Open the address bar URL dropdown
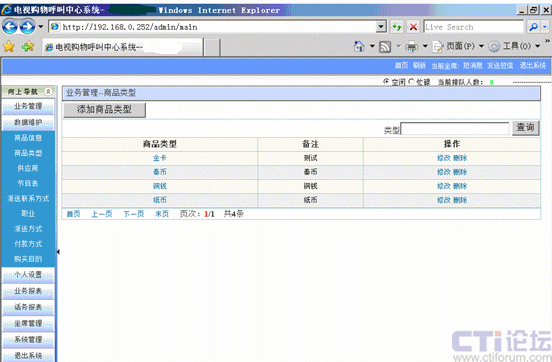552x362 pixels. (381, 27)
